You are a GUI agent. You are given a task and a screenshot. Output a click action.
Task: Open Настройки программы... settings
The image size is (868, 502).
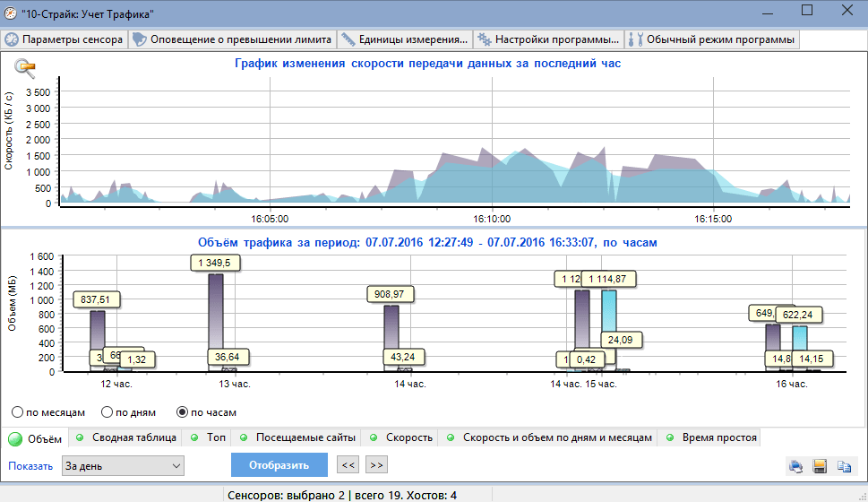tap(548, 39)
